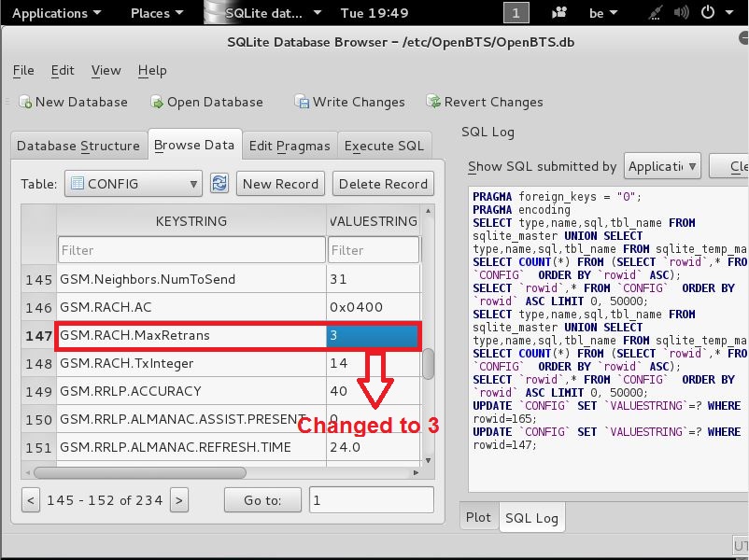Open the Help menu

click(152, 71)
